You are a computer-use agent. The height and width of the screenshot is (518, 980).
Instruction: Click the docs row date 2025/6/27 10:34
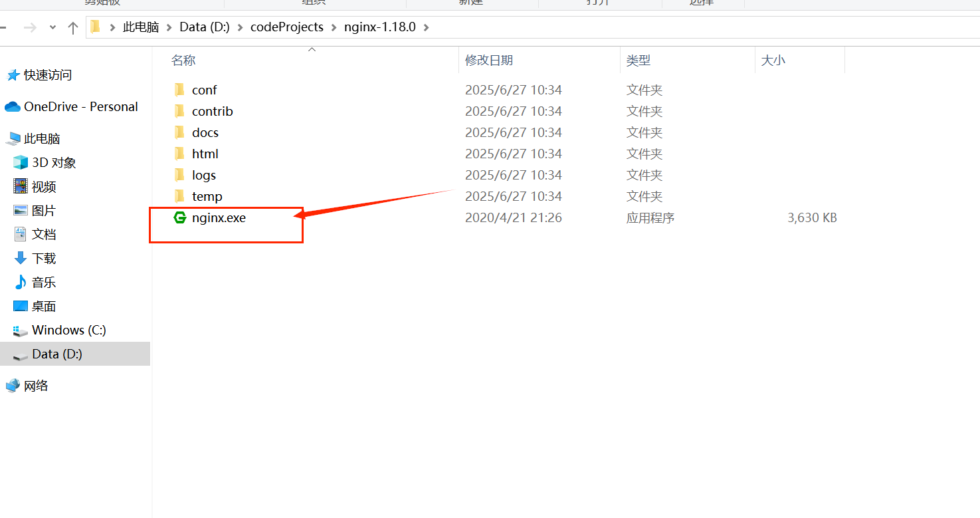click(514, 132)
